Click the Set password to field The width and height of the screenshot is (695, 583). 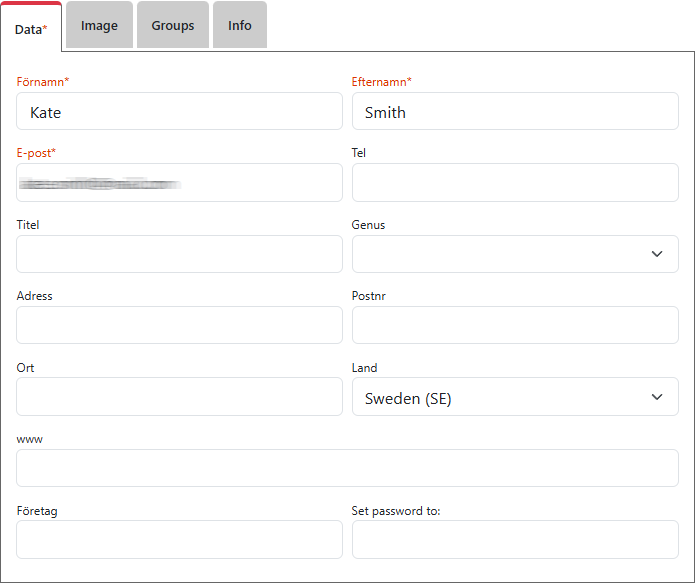click(515, 540)
